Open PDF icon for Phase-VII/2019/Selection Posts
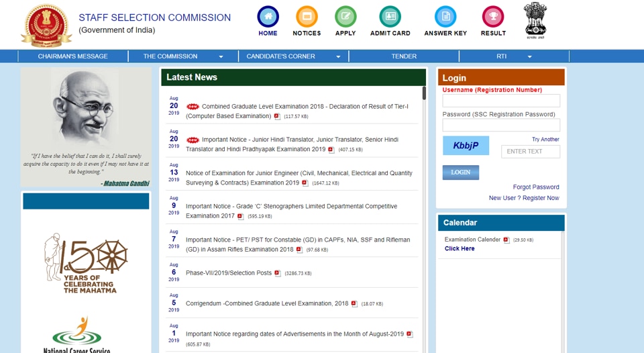Screen dimensions: 644x353 278,273
